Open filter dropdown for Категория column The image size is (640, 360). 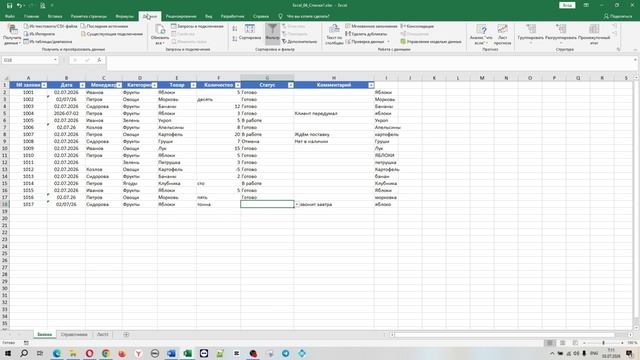coord(154,85)
